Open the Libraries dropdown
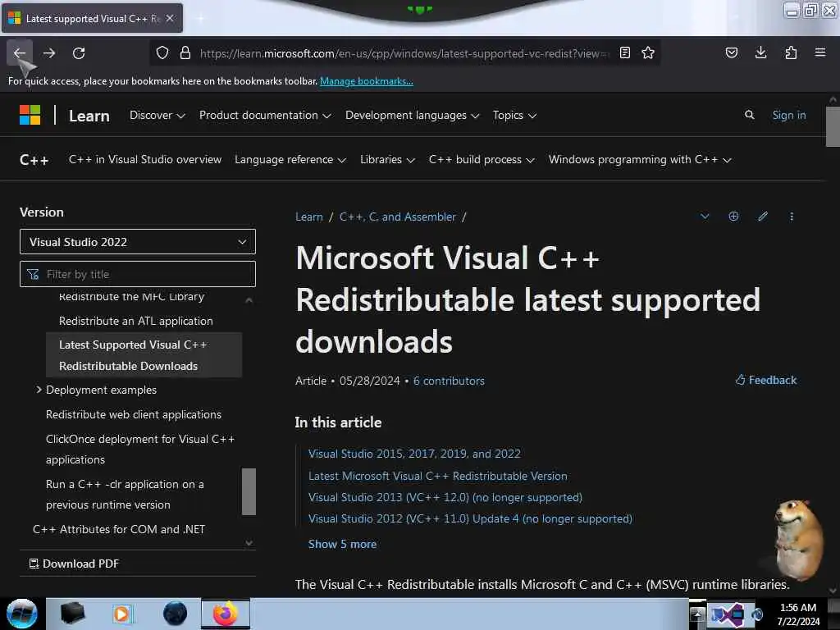Viewport: 840px width, 630px height. coord(387,160)
